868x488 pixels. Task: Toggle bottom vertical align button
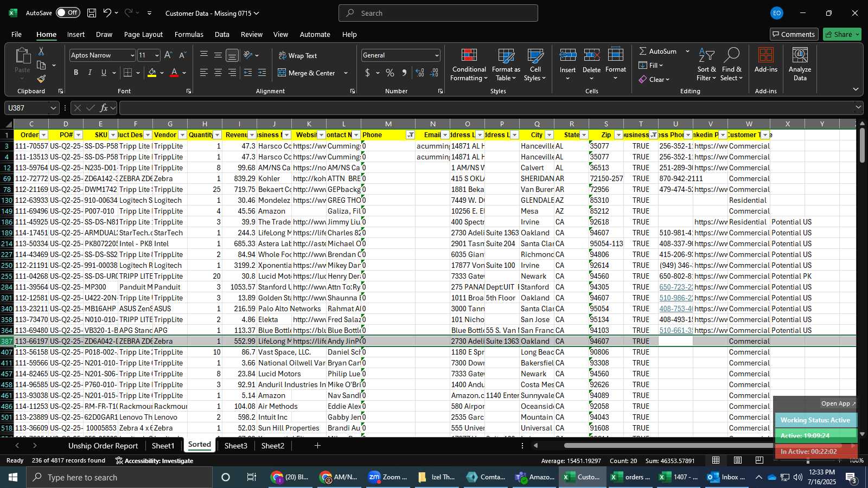(x=232, y=55)
